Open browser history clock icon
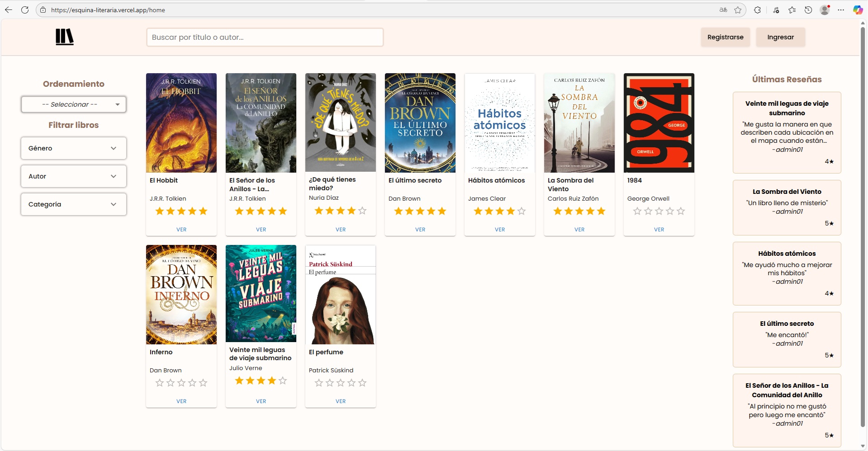Image resolution: width=868 pixels, height=451 pixels. coord(808,10)
